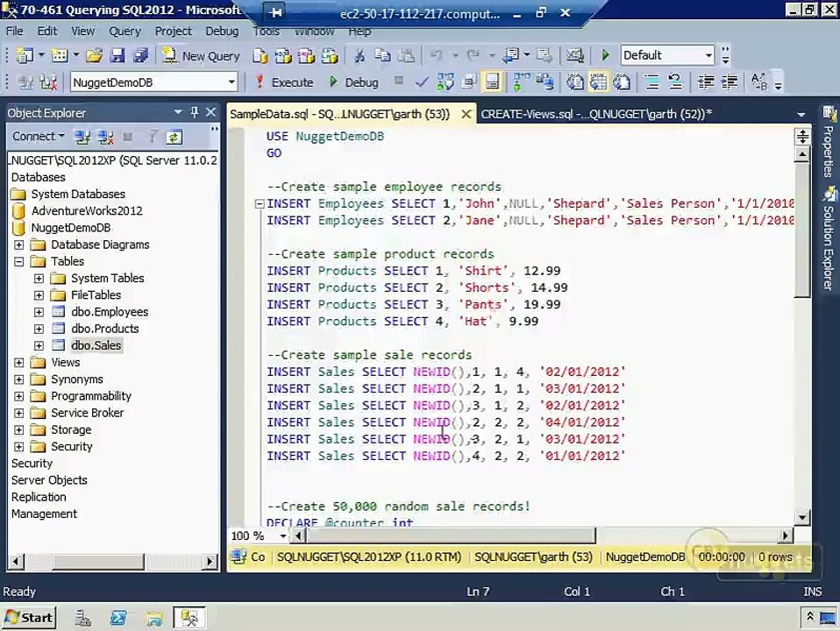This screenshot has width=840, height=631.
Task: Click the Execute button
Action: pos(284,82)
